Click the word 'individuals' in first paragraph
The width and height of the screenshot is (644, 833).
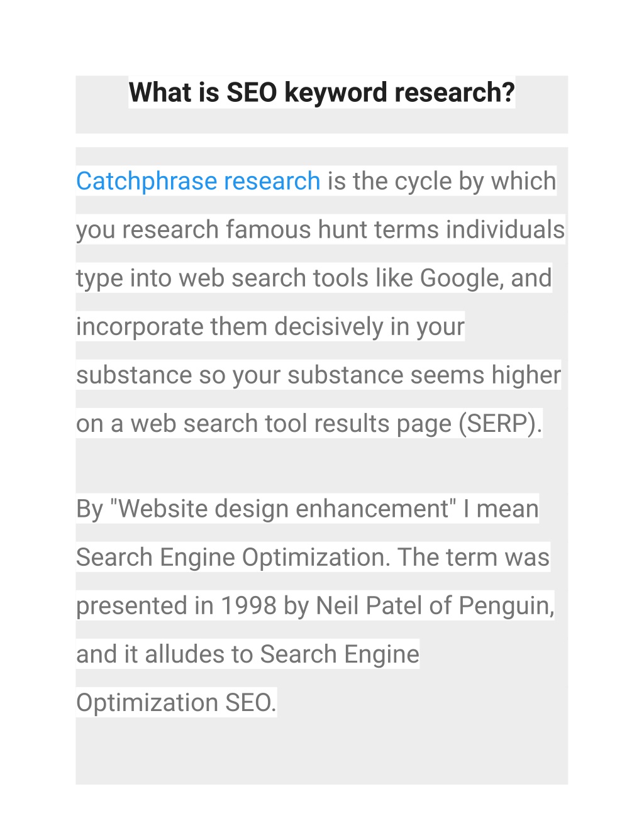click(x=506, y=229)
